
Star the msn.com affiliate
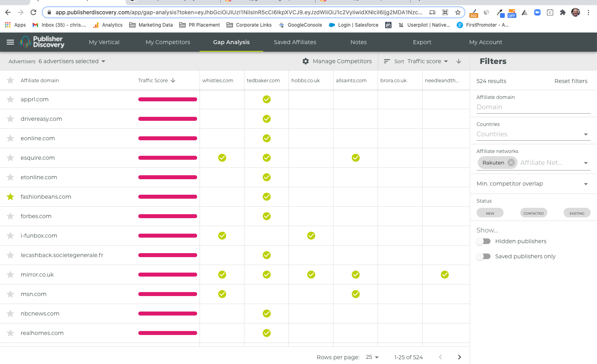pos(10,294)
